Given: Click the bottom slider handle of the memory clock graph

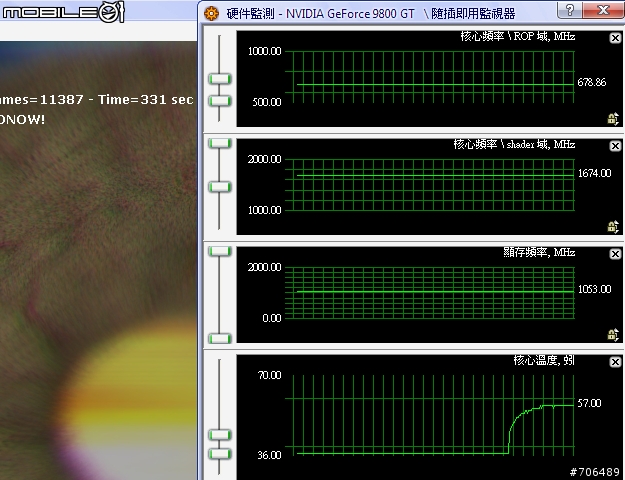Looking at the screenshot, I should (x=220, y=338).
